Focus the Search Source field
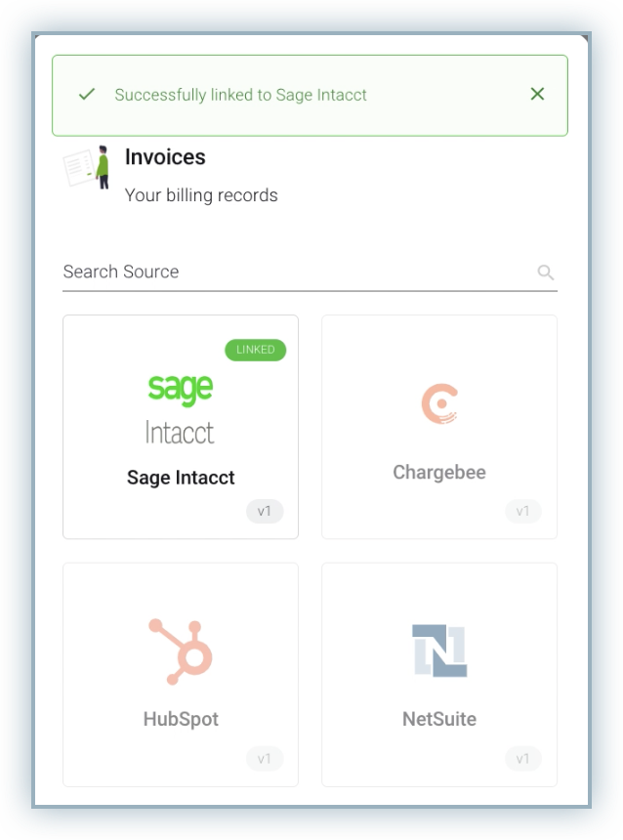The height and width of the screenshot is (840, 623). [x=293, y=273]
